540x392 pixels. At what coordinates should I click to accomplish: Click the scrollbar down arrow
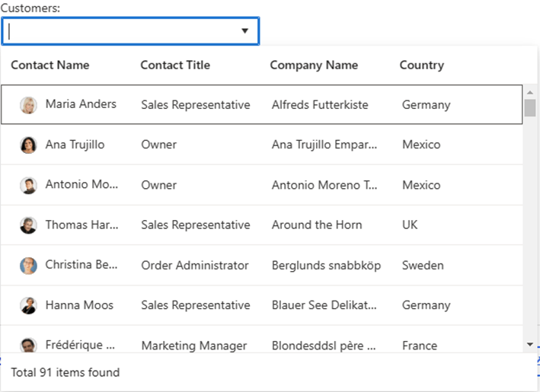click(530, 344)
